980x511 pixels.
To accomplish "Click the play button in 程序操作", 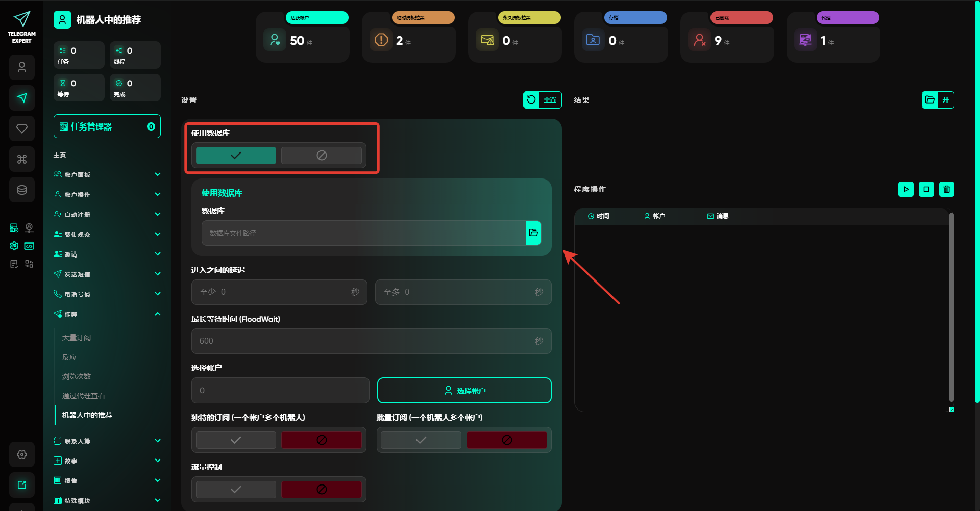I will (x=905, y=189).
